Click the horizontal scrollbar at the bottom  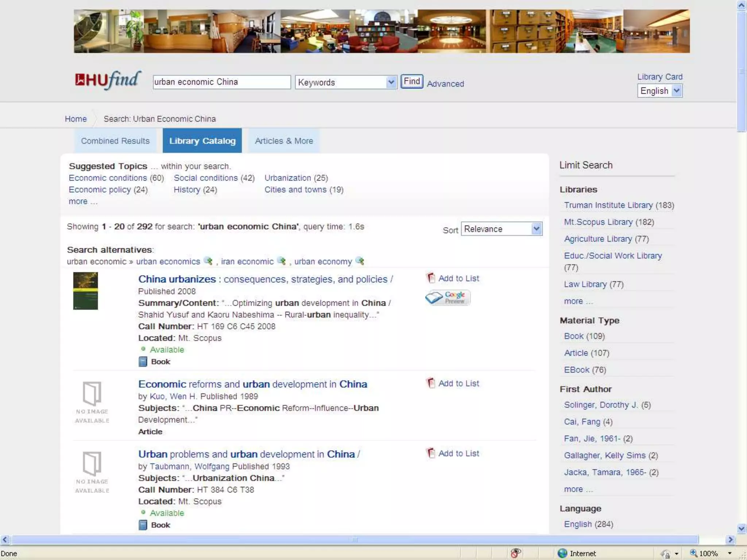tap(354, 540)
